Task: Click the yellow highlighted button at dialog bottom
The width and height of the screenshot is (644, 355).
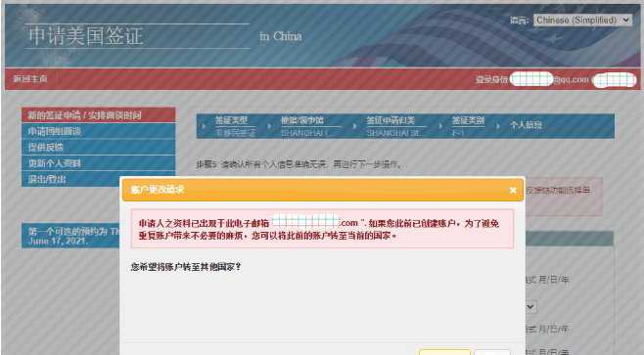Action: pos(444,352)
